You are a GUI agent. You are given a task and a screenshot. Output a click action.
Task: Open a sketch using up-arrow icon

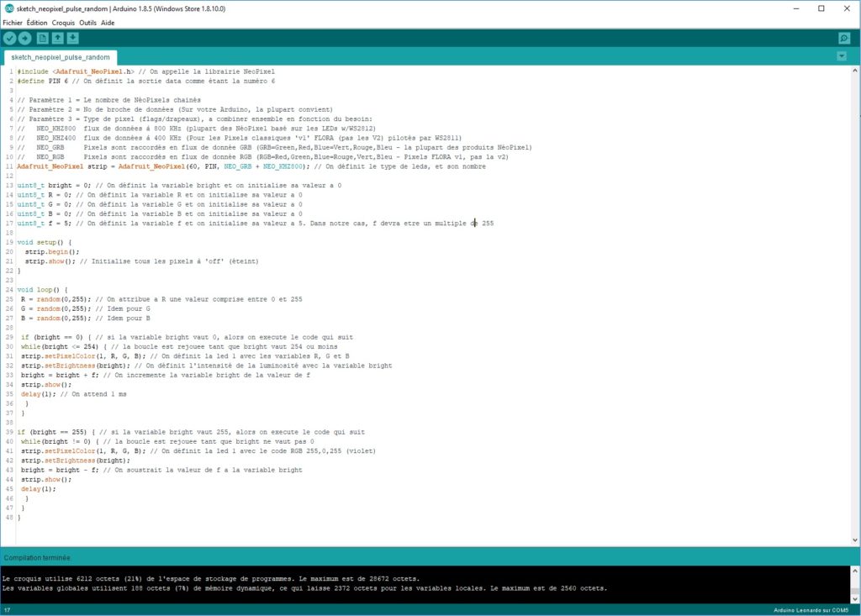(x=58, y=38)
